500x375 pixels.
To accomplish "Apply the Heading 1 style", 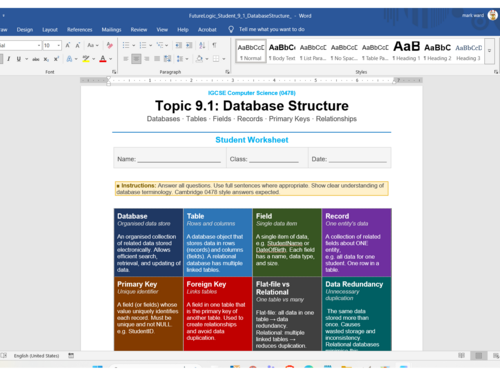I will coord(406,51).
